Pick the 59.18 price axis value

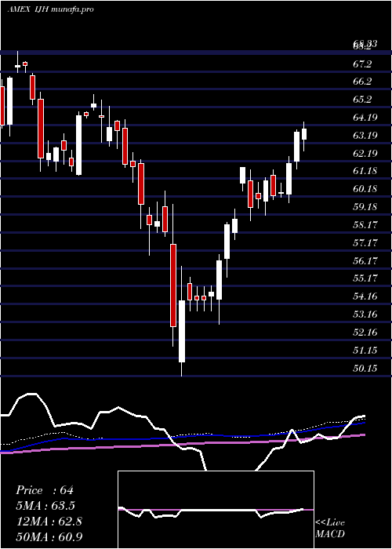pyautogui.click(x=365, y=207)
